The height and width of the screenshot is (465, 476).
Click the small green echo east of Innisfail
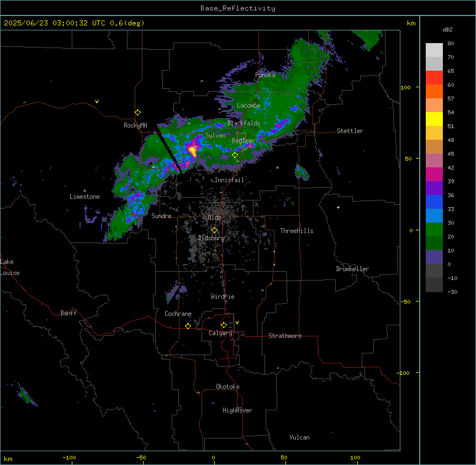(x=302, y=172)
